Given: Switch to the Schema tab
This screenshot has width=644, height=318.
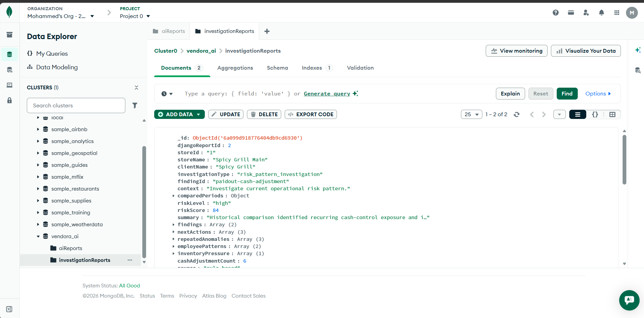Looking at the screenshot, I should [277, 68].
